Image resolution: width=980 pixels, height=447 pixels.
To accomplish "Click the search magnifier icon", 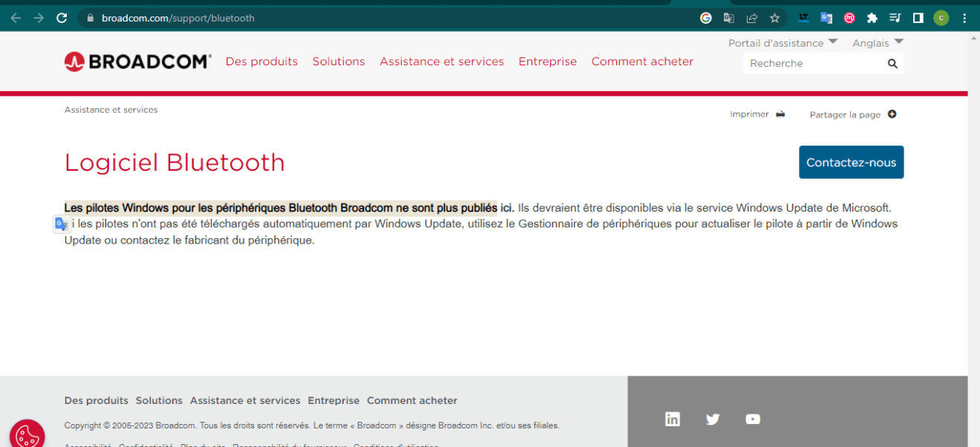I will coord(892,63).
